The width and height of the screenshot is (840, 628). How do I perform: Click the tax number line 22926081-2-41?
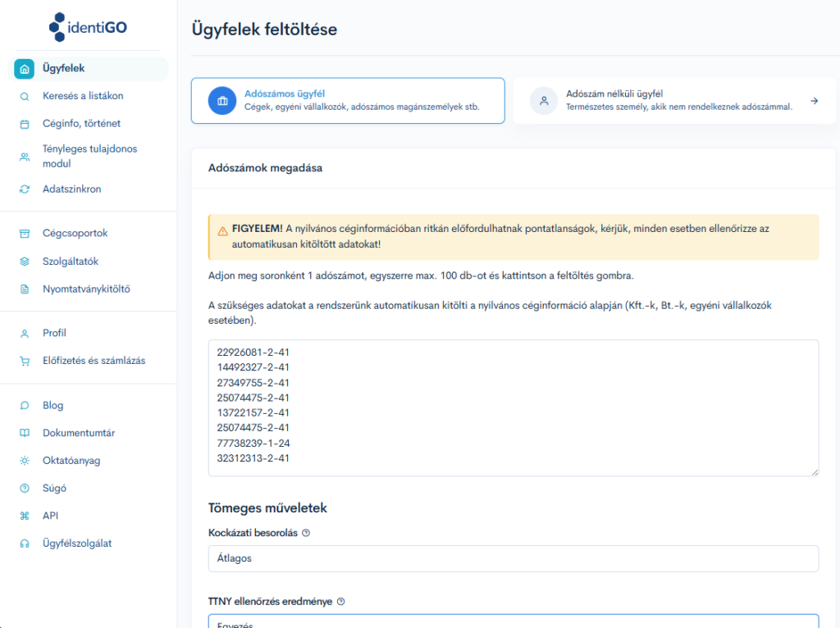pos(253,353)
